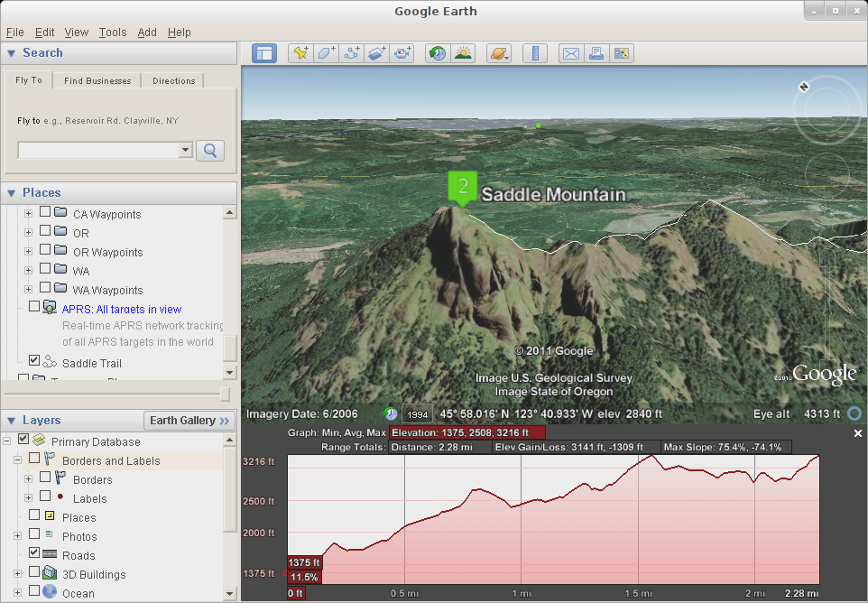Click the Saddle Mountain placemark pin

[462, 189]
